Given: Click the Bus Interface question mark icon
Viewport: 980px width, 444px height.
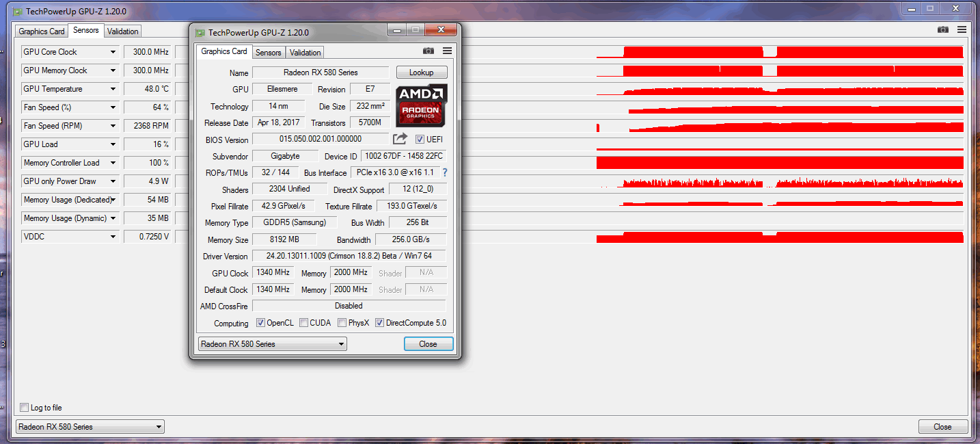Looking at the screenshot, I should pyautogui.click(x=445, y=172).
